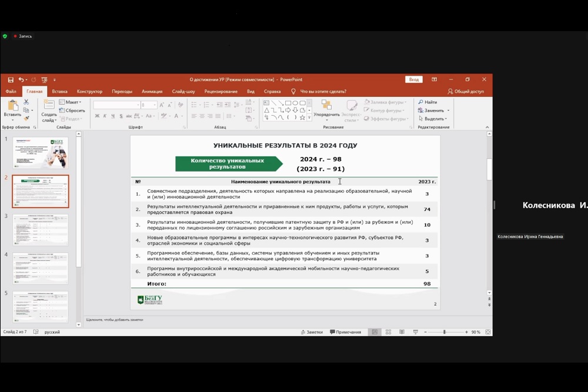
Task: Open the Файл menu tab
Action: (11, 92)
